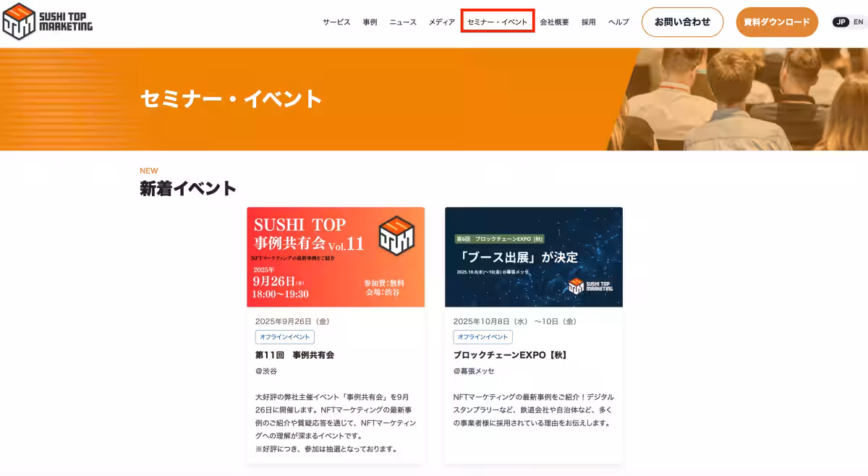This screenshot has height=476, width=868.
Task: Click the Sushi Top Marketing logo
Action: [48, 22]
